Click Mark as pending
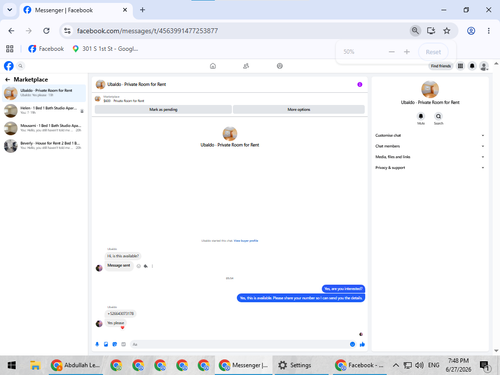 pos(163,109)
